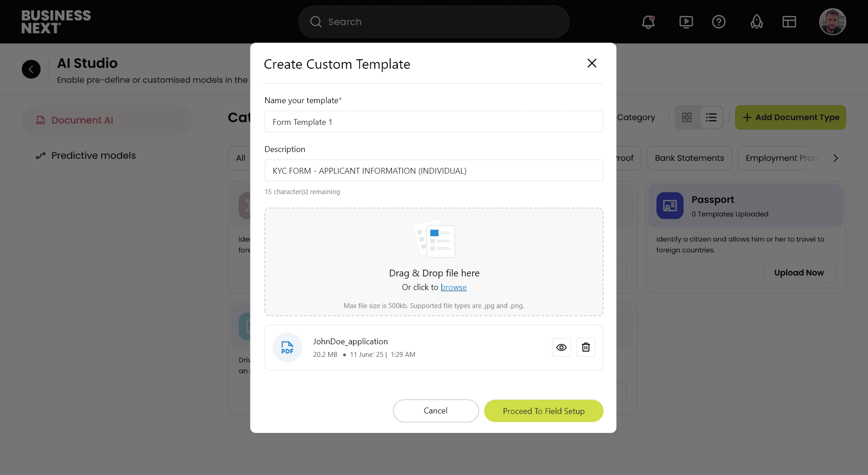Select the All category tab
The width and height of the screenshot is (868, 475).
[x=241, y=158]
